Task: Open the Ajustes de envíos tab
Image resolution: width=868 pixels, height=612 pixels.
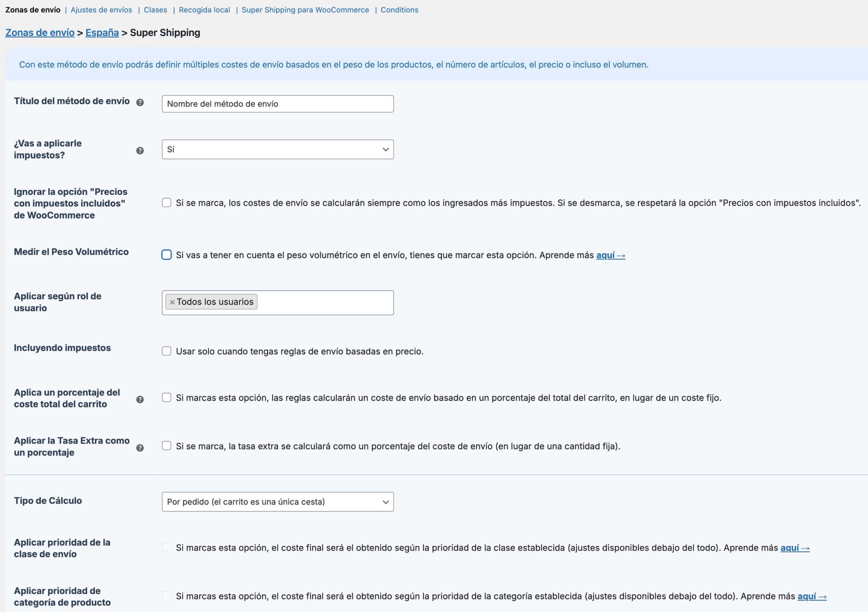Action: tap(101, 10)
